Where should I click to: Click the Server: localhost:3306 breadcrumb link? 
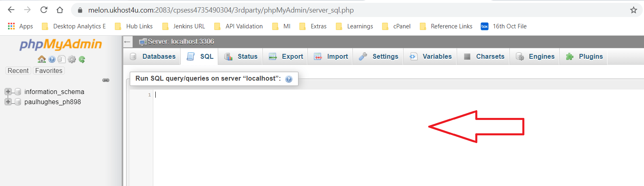(x=181, y=42)
